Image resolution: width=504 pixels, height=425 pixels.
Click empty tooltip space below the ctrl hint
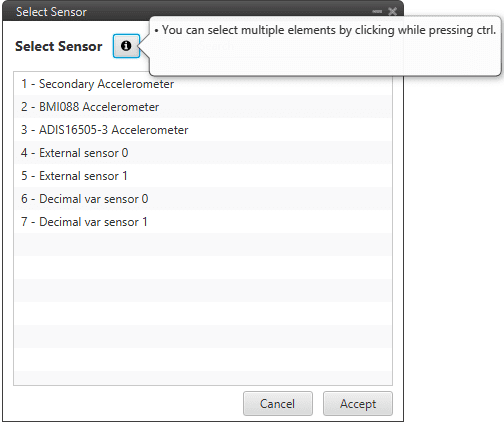(325, 57)
